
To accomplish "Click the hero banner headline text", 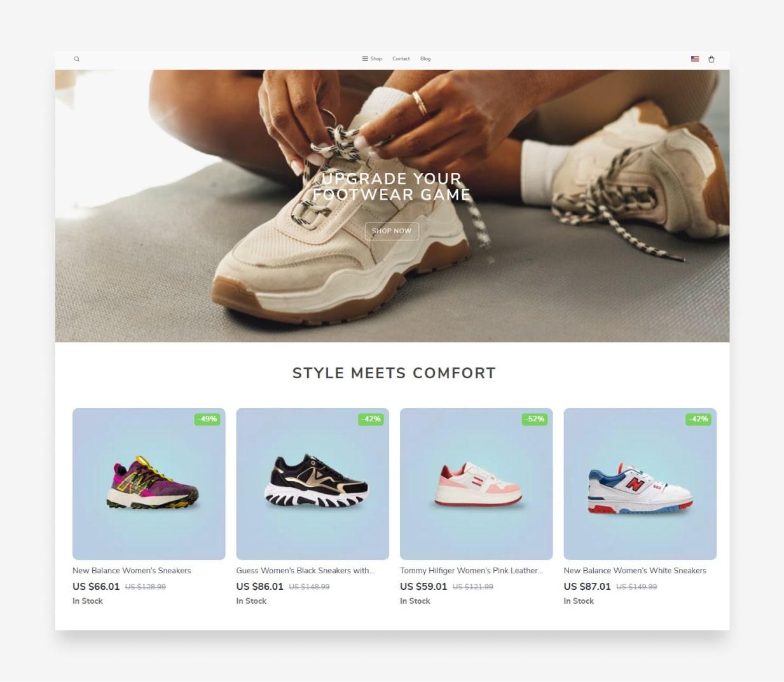I will pyautogui.click(x=392, y=186).
